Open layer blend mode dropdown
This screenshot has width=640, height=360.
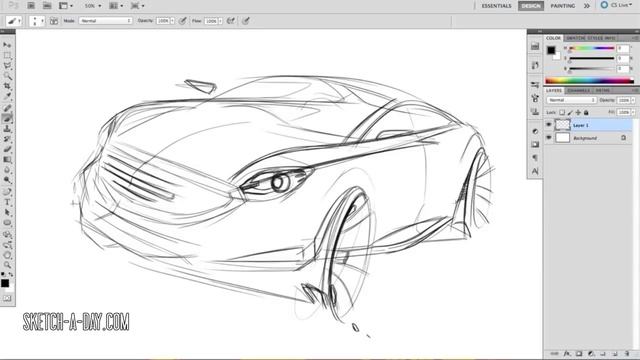coord(571,100)
